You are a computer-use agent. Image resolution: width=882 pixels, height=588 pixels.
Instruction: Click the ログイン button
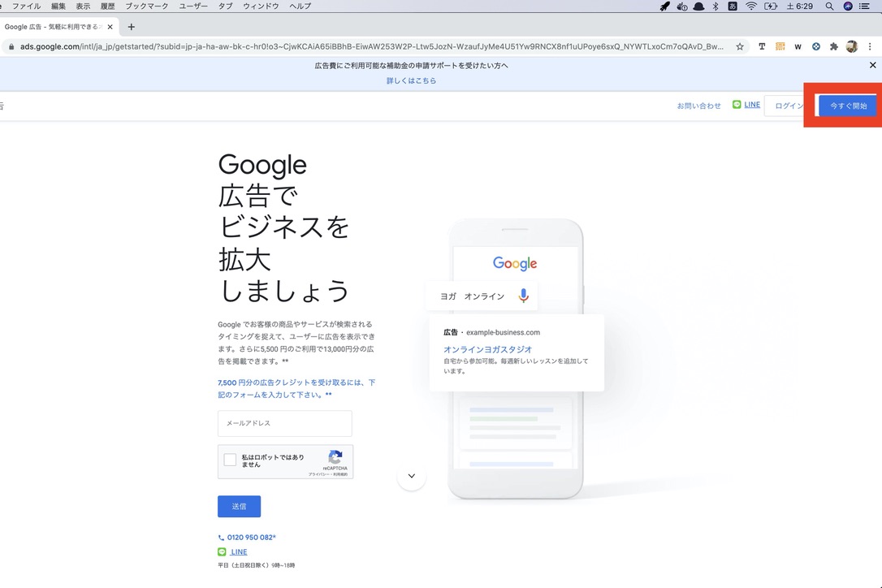(789, 106)
